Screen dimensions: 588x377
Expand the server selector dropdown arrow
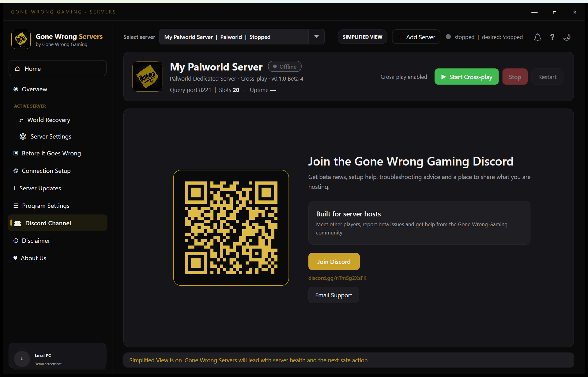pyautogui.click(x=317, y=37)
